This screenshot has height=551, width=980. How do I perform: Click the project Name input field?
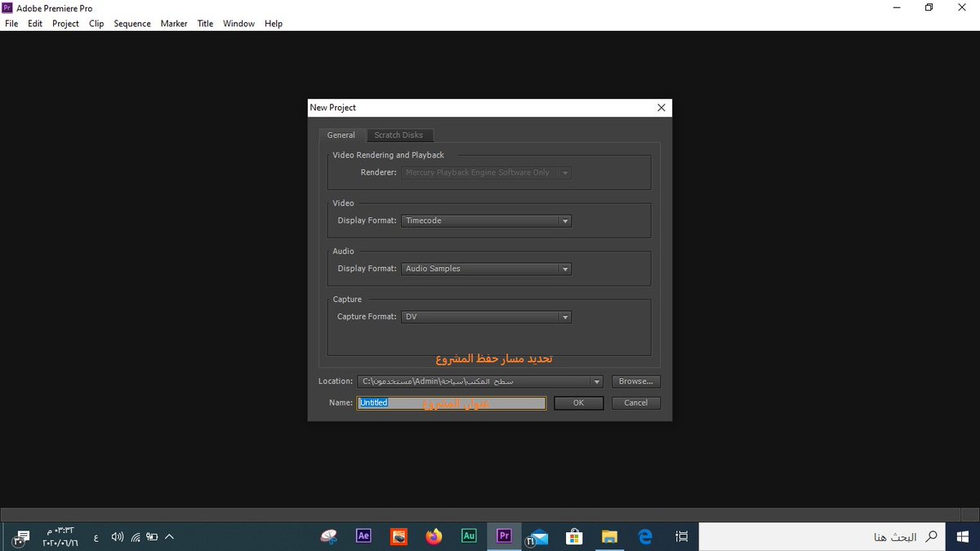pos(452,403)
